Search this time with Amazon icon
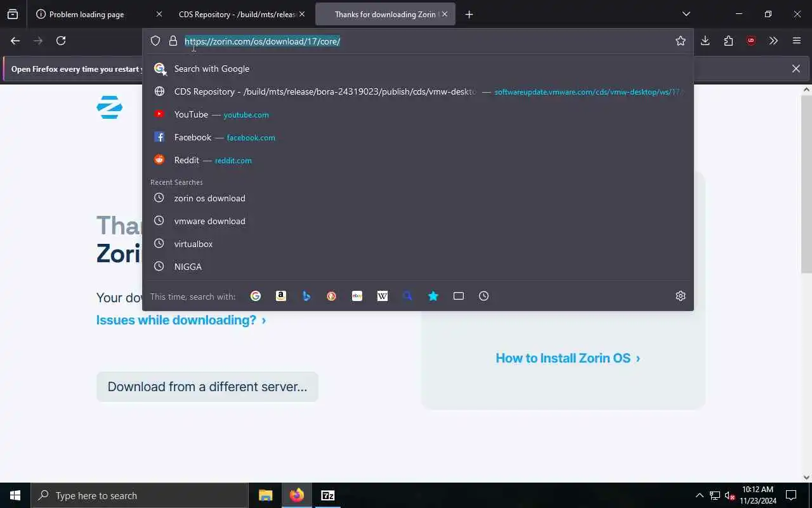812x508 pixels. (281, 296)
